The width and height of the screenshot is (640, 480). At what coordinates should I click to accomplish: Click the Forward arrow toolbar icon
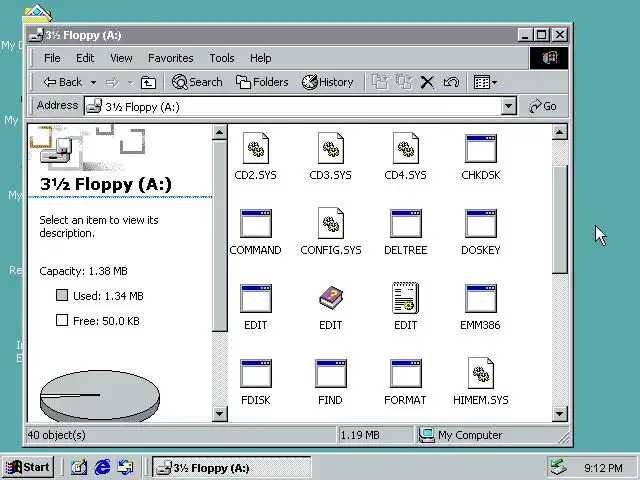point(112,83)
